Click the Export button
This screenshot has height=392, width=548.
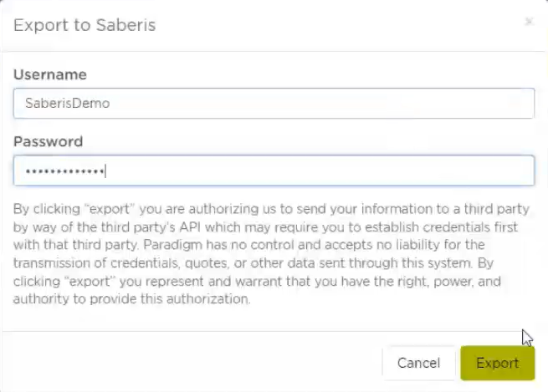coord(497,363)
